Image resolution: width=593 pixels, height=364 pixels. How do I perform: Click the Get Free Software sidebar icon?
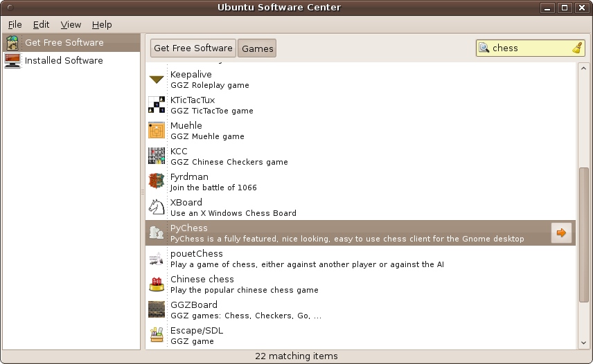coord(12,43)
